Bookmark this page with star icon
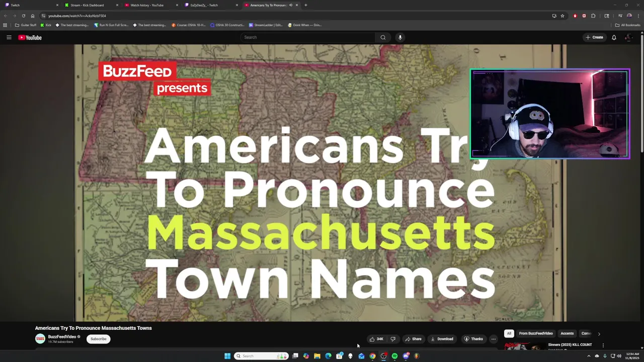 click(x=562, y=16)
